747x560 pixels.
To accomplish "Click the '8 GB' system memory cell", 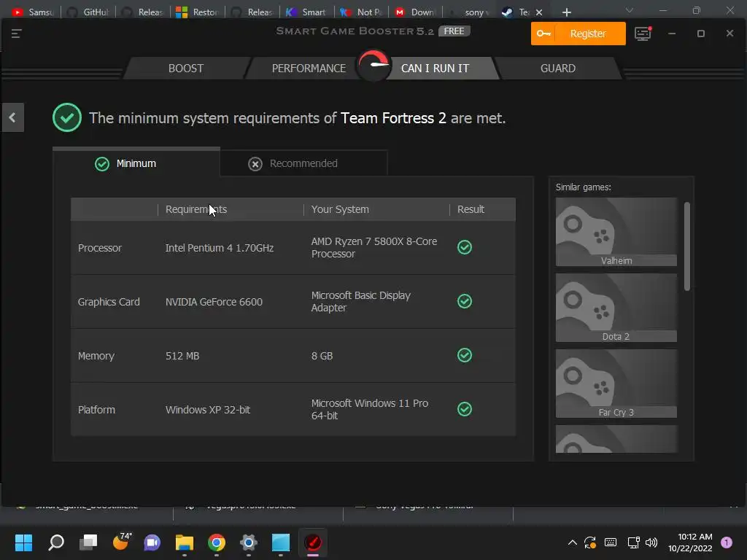I will pyautogui.click(x=322, y=356).
